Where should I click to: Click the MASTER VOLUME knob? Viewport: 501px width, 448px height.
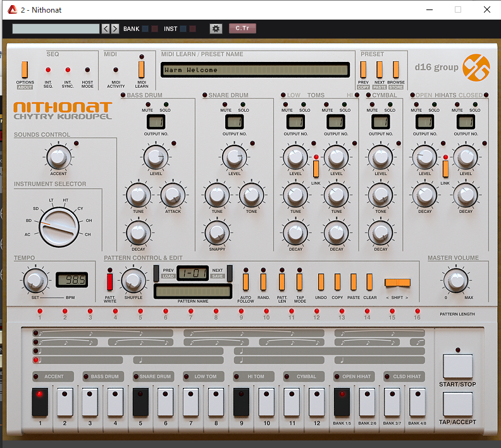pos(455,281)
